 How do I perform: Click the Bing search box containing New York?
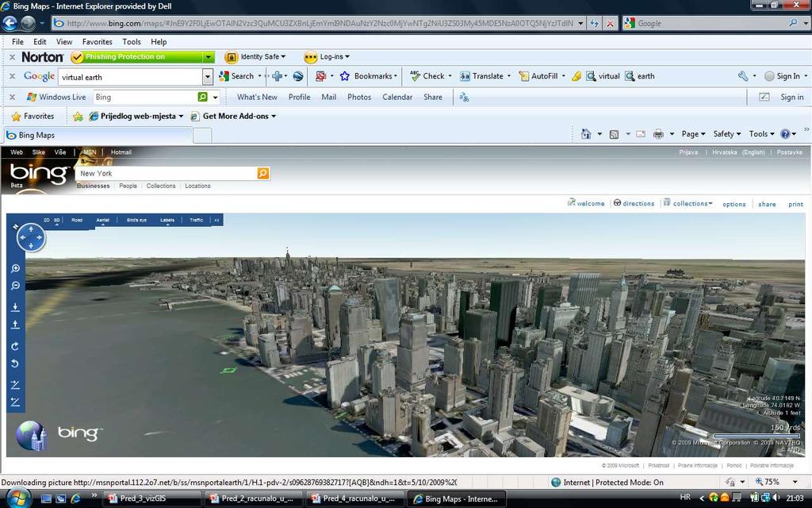click(x=167, y=173)
